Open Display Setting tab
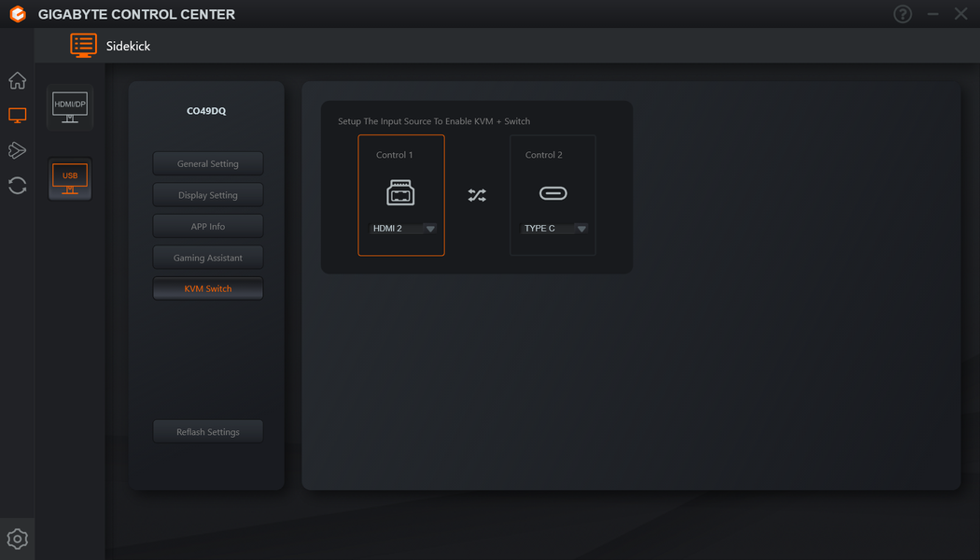 [208, 195]
